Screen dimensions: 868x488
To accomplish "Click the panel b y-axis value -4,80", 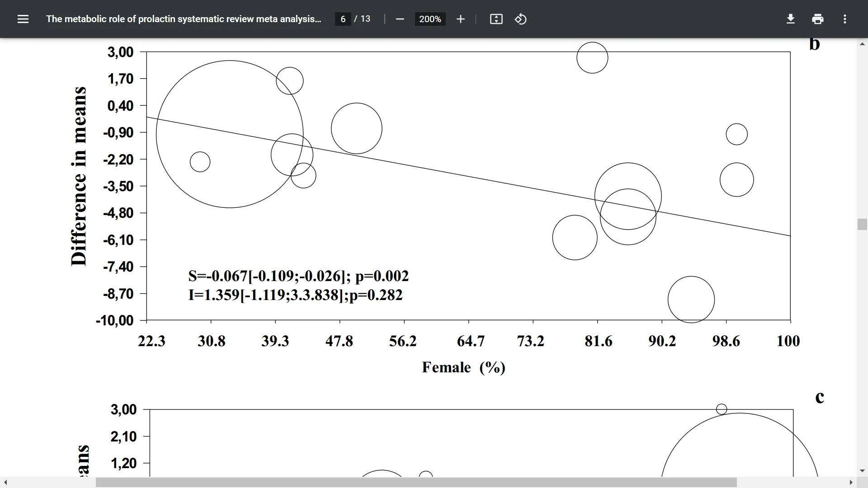I will [118, 213].
